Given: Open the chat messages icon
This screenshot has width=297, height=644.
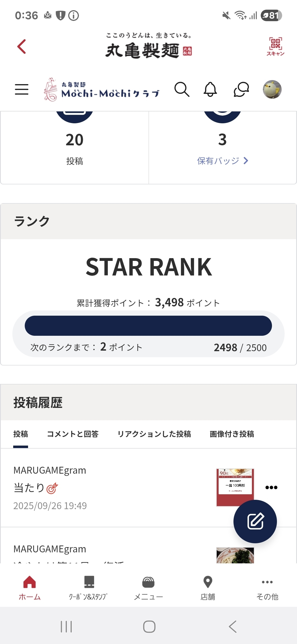Looking at the screenshot, I should tap(241, 89).
